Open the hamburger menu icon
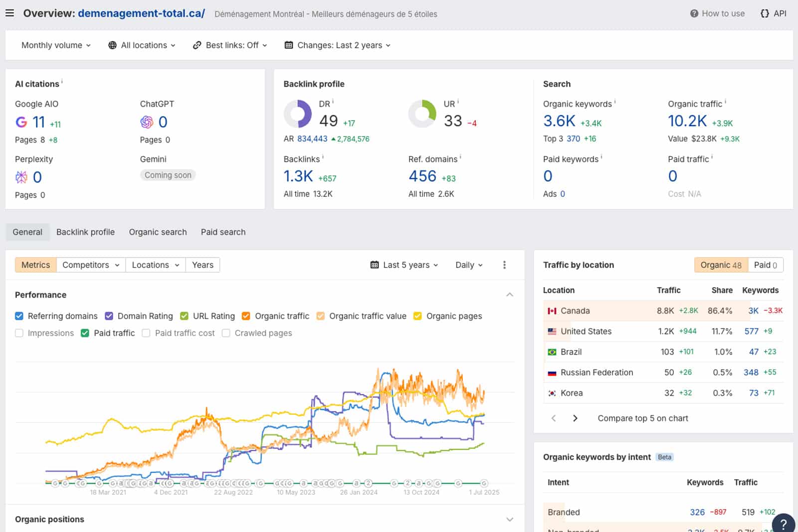This screenshot has height=532, width=798. click(9, 13)
